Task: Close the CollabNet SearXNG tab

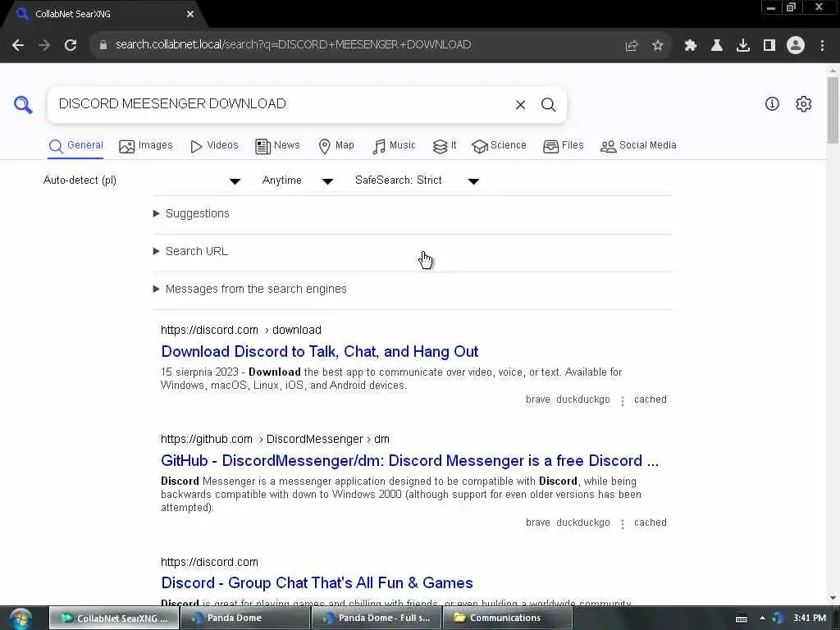Action: pyautogui.click(x=190, y=14)
